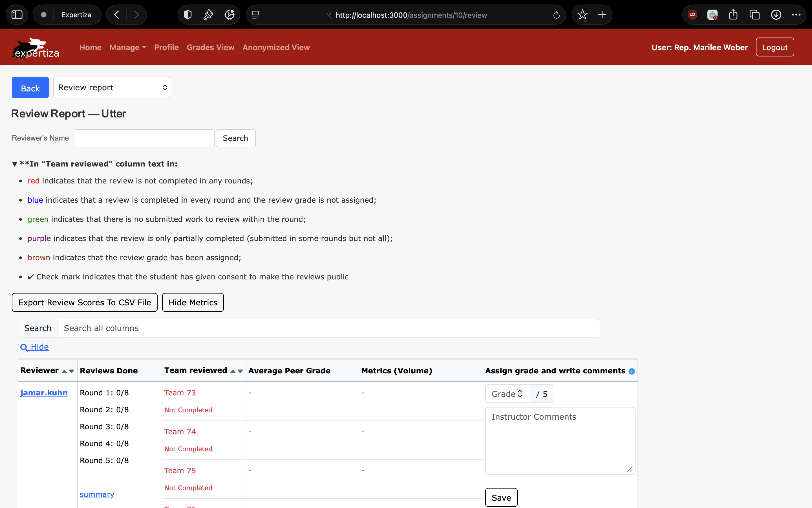Click the browser address bar URL
The image size is (812, 508).
pyautogui.click(x=411, y=15)
